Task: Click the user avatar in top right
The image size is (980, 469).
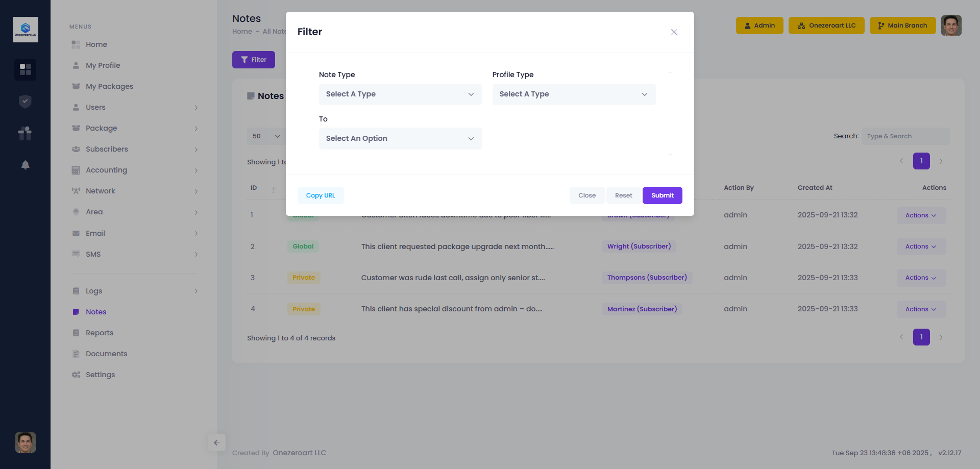Action: coord(951,26)
